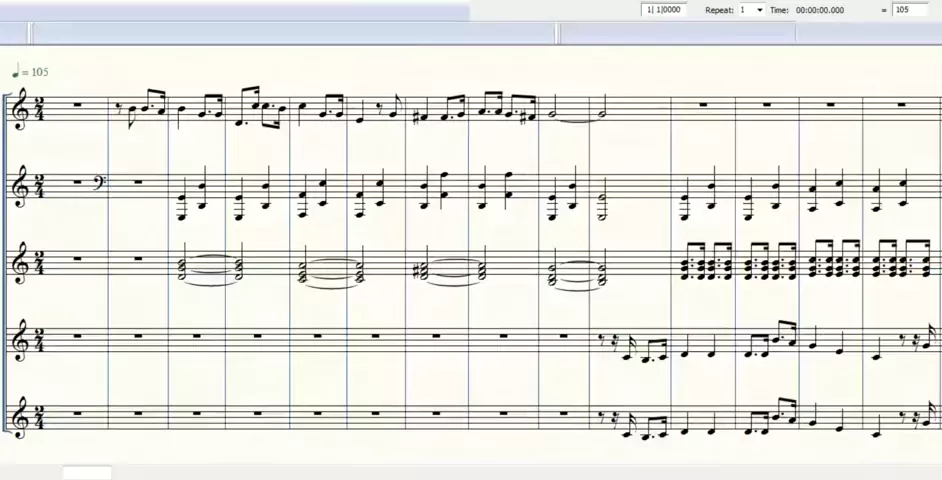The image size is (942, 480).
Task: Open the Repeat count dropdown
Action: pyautogui.click(x=759, y=10)
